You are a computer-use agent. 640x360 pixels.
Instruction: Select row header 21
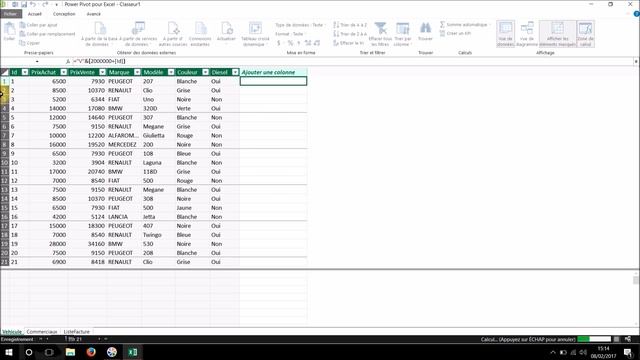(4, 262)
